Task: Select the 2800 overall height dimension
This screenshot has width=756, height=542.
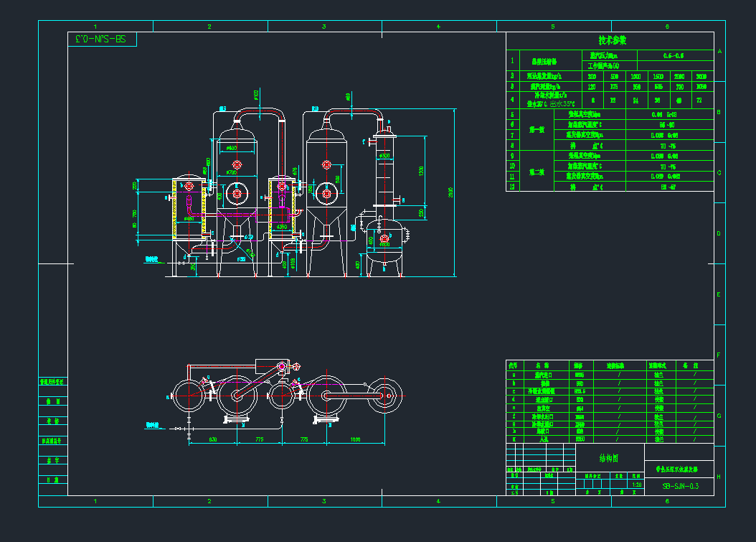Action: pyautogui.click(x=451, y=192)
